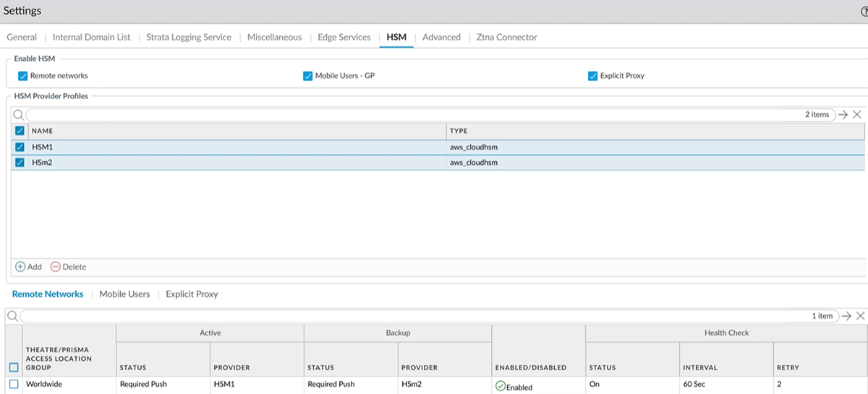Image resolution: width=868 pixels, height=394 pixels.
Task: Switch to the Advanced settings tab
Action: 441,37
